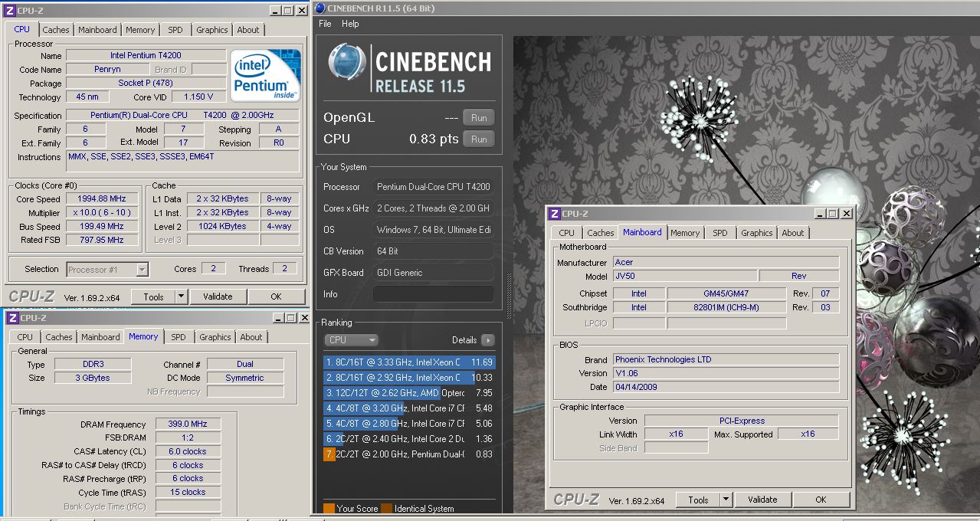
Task: Click OK in Mainboard window
Action: (x=821, y=500)
